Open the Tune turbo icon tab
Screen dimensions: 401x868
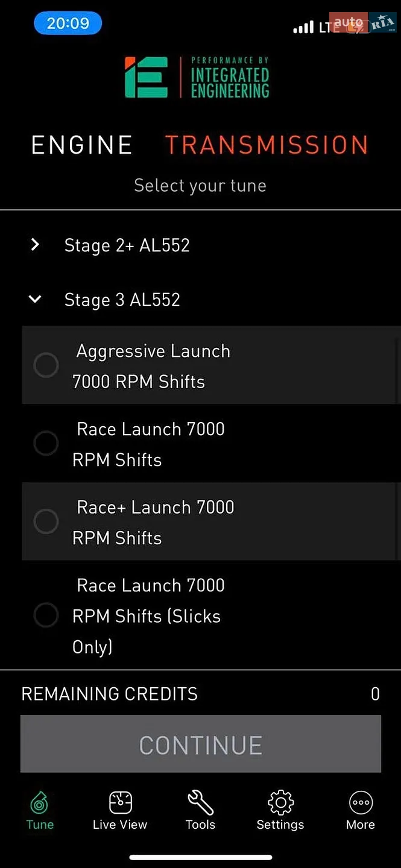[40, 811]
